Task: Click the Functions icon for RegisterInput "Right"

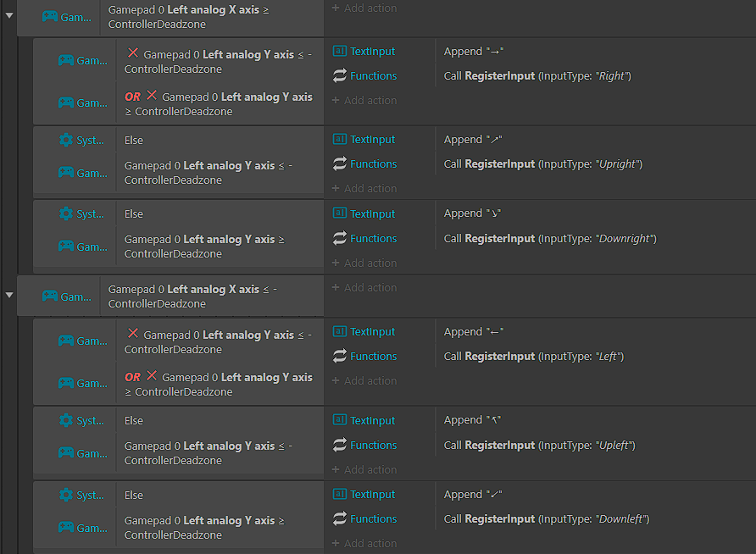Action: 339,75
